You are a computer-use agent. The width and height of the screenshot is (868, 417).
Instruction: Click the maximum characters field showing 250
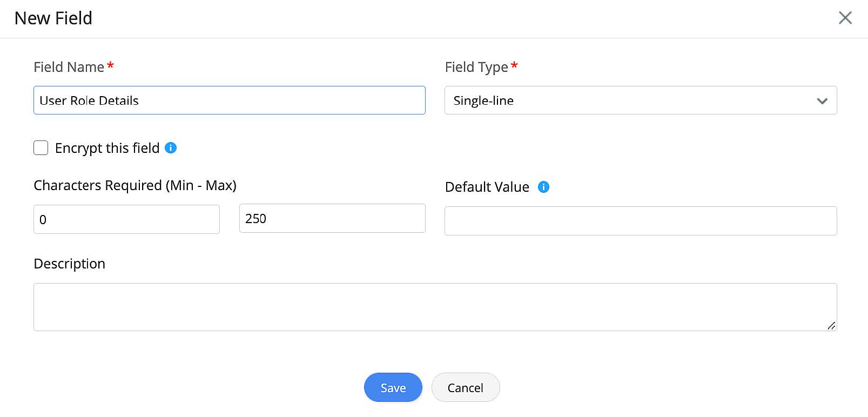(332, 219)
